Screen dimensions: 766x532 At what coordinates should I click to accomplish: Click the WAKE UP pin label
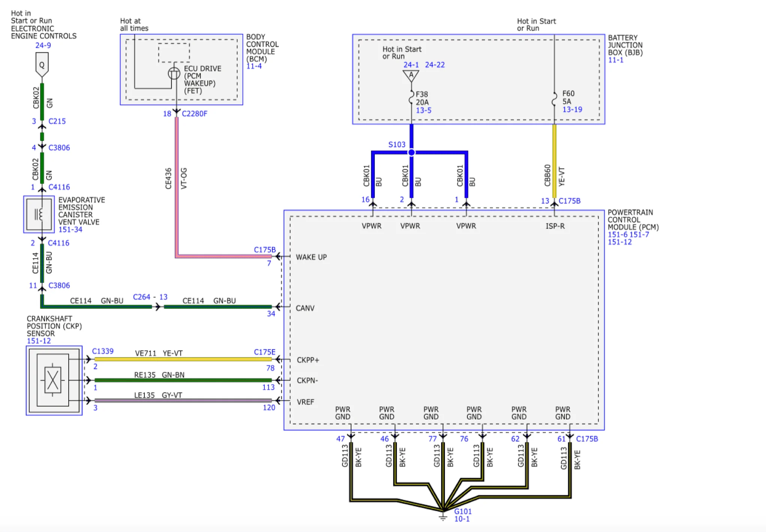(311, 257)
